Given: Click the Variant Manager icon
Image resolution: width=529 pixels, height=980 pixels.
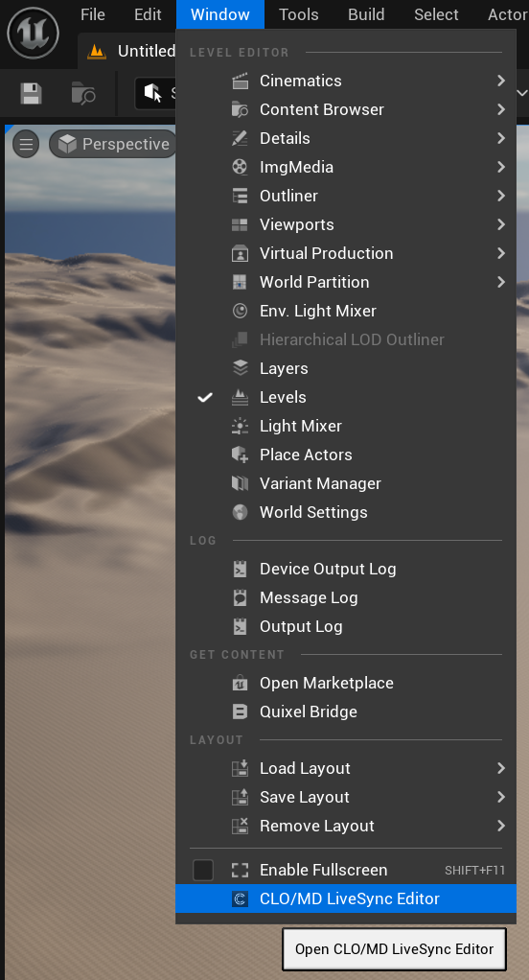Looking at the screenshot, I should click(240, 483).
